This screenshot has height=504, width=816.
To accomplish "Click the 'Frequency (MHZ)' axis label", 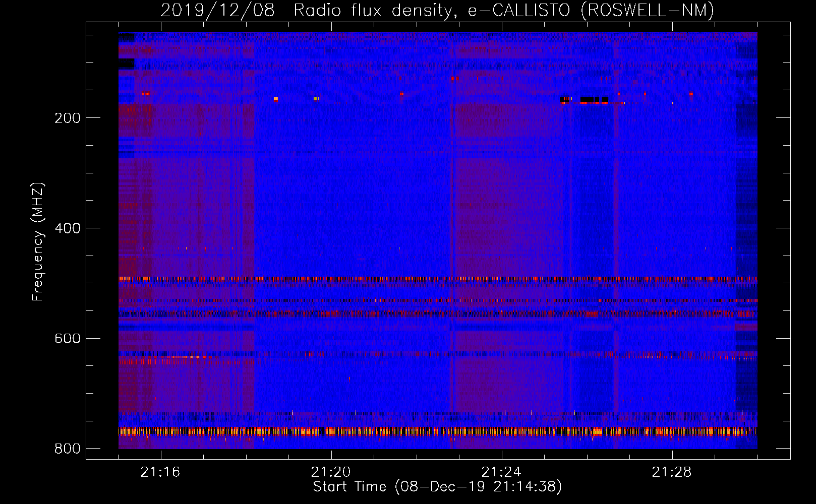I will (38, 242).
